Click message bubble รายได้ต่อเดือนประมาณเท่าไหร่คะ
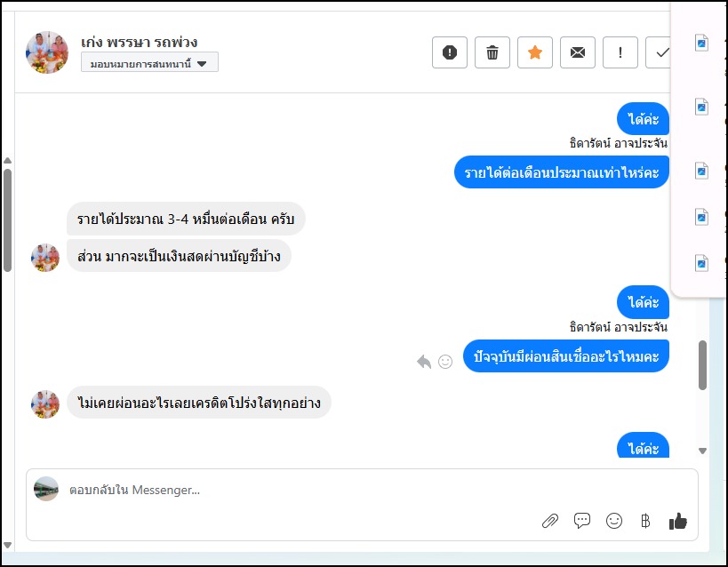Viewport: 728px width, 567px height. pos(561,172)
